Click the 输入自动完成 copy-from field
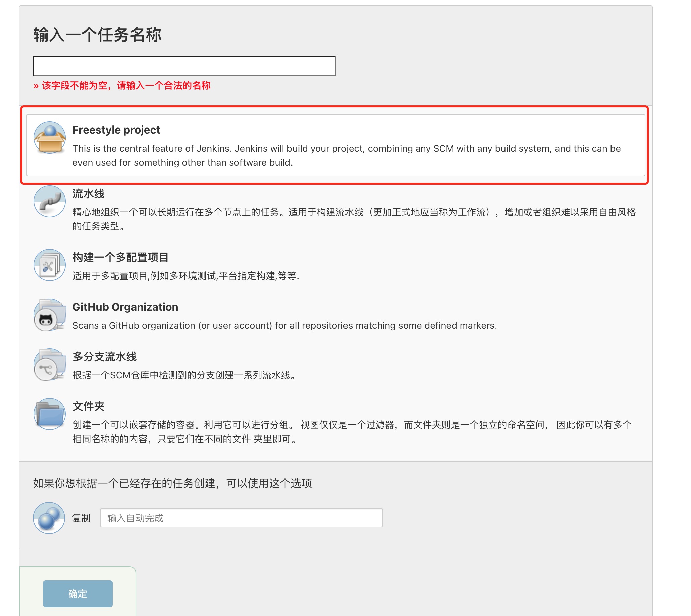 (x=242, y=518)
